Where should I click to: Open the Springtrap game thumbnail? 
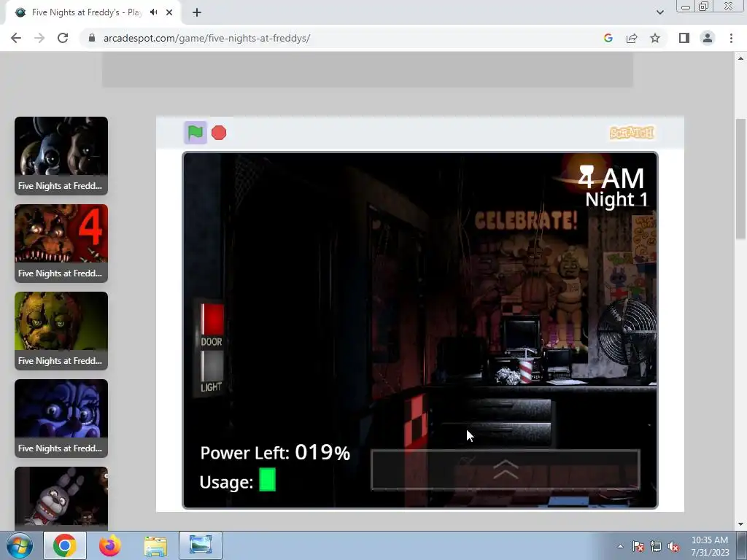coord(61,331)
